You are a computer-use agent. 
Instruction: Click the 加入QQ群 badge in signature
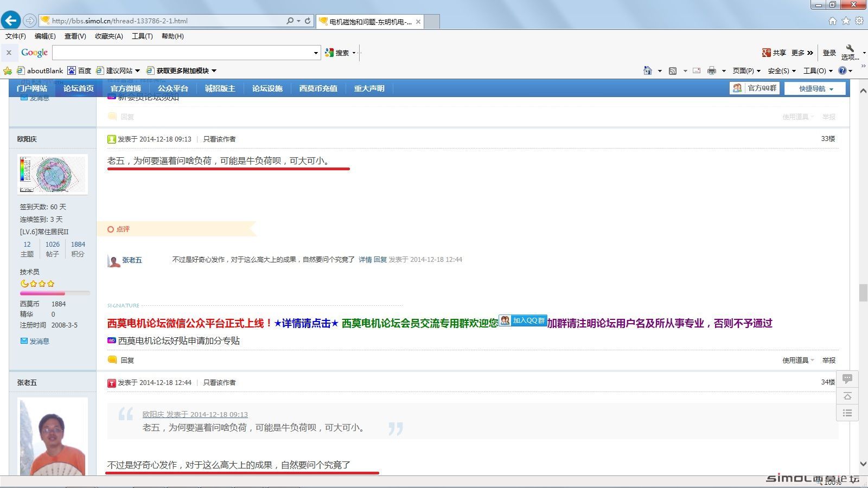coord(523,320)
